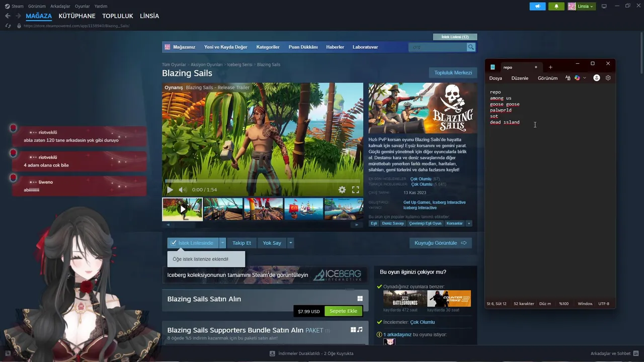Image resolution: width=644 pixels, height=362 pixels.
Task: Open trailer video settings gear
Action: coord(342,190)
